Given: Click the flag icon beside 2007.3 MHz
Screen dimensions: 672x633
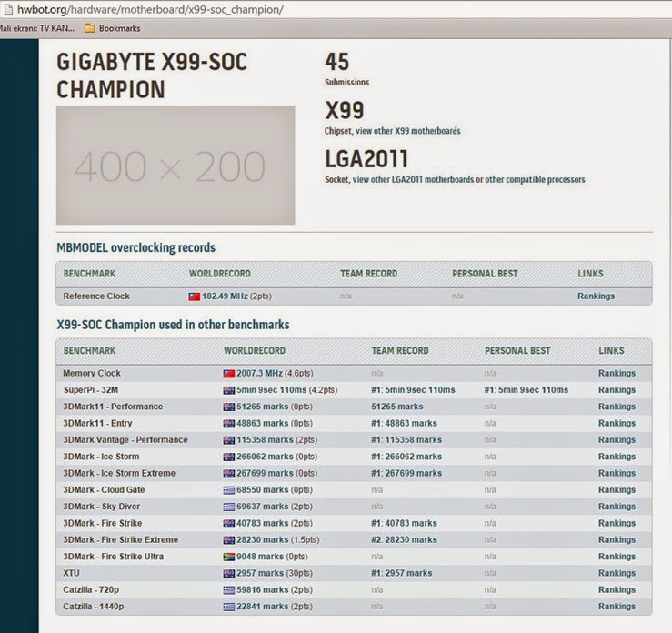Looking at the screenshot, I should tap(229, 373).
